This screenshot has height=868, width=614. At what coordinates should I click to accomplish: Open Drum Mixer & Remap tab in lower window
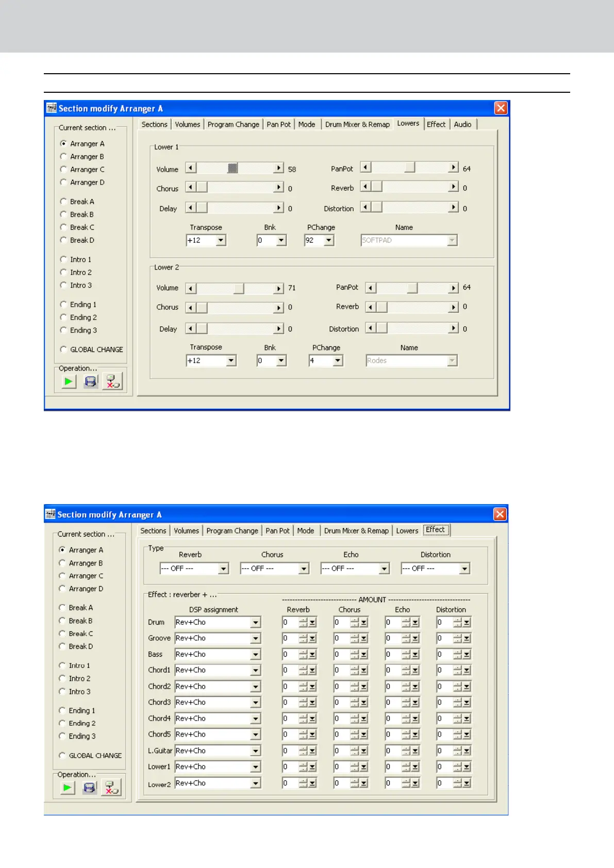coord(356,530)
